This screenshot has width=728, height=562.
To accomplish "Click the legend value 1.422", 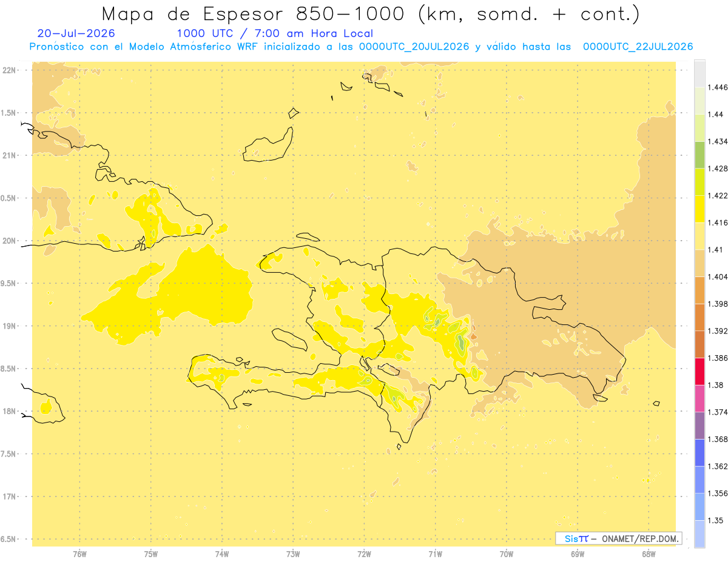I will click(x=718, y=195).
